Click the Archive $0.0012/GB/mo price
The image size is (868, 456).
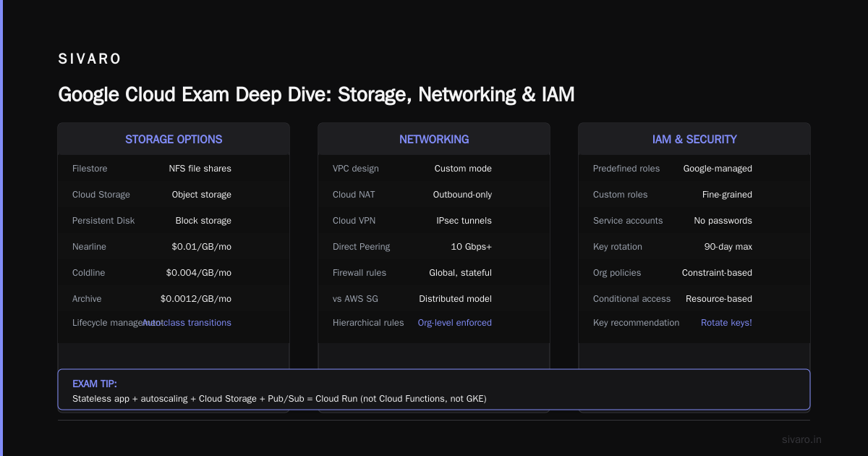[196, 299]
